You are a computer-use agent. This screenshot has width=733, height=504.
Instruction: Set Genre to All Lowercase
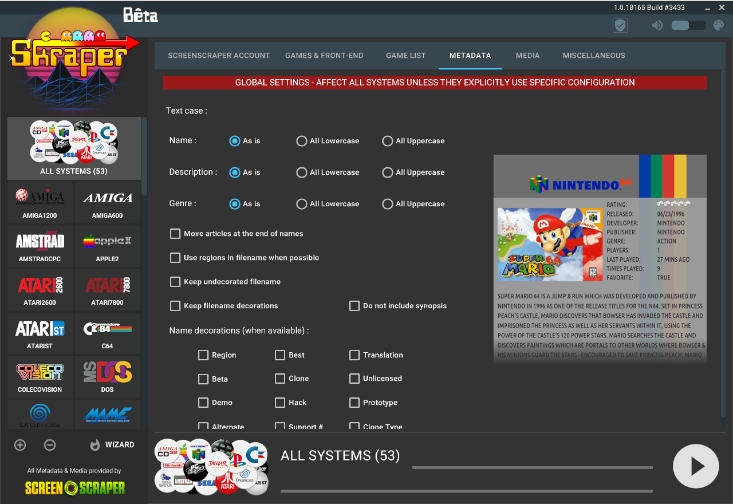pos(302,204)
